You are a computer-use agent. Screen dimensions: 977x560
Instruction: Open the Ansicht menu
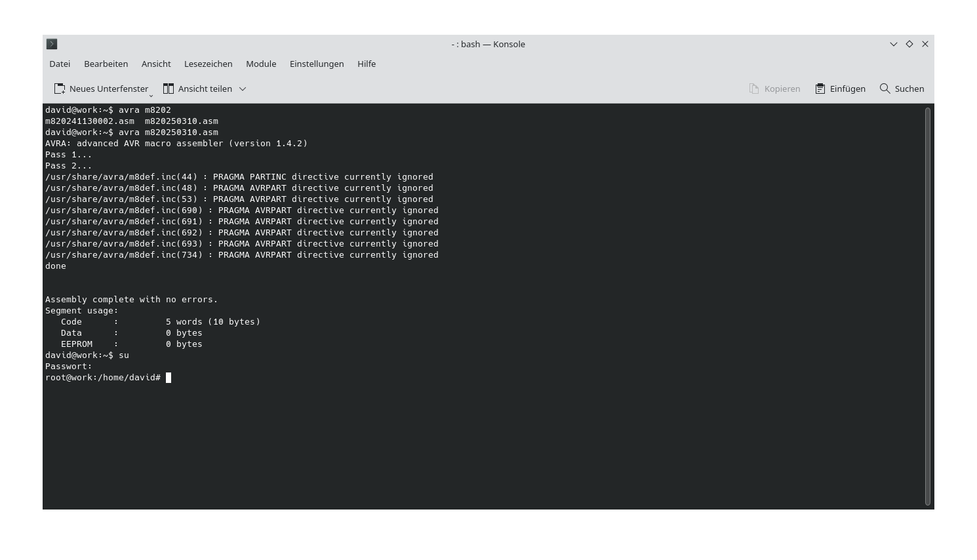[x=156, y=64]
